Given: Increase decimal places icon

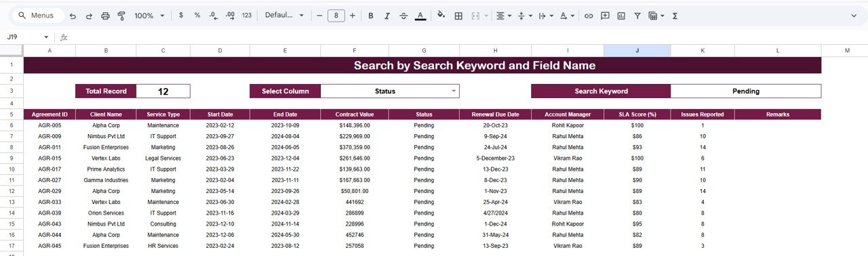Looking at the screenshot, I should click(230, 16).
